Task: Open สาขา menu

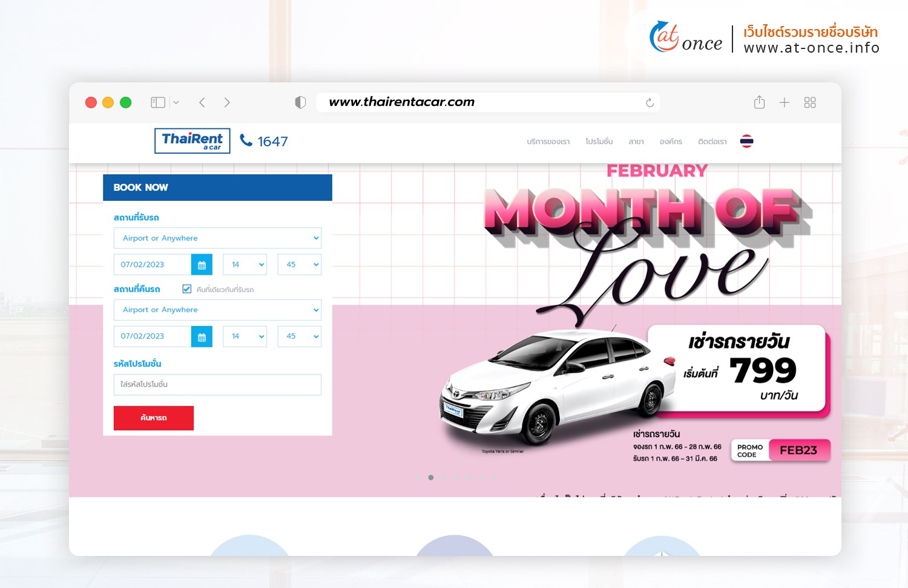Action: click(x=636, y=142)
